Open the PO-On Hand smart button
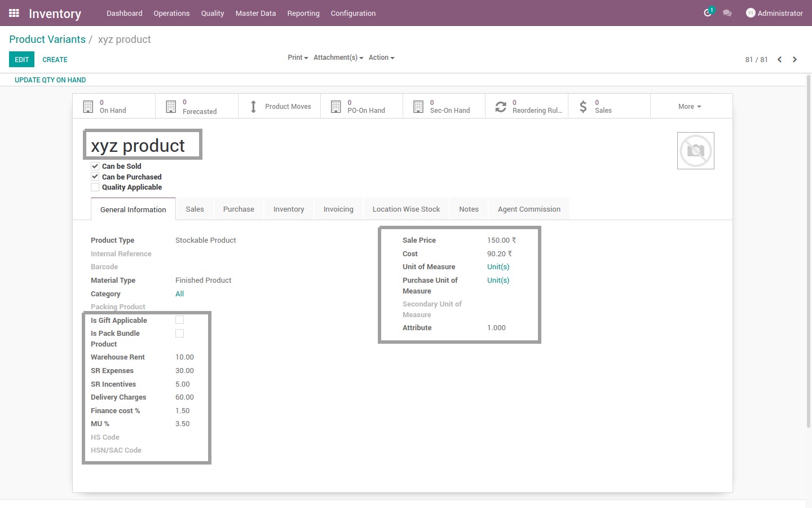The width and height of the screenshot is (812, 508). [x=336, y=106]
